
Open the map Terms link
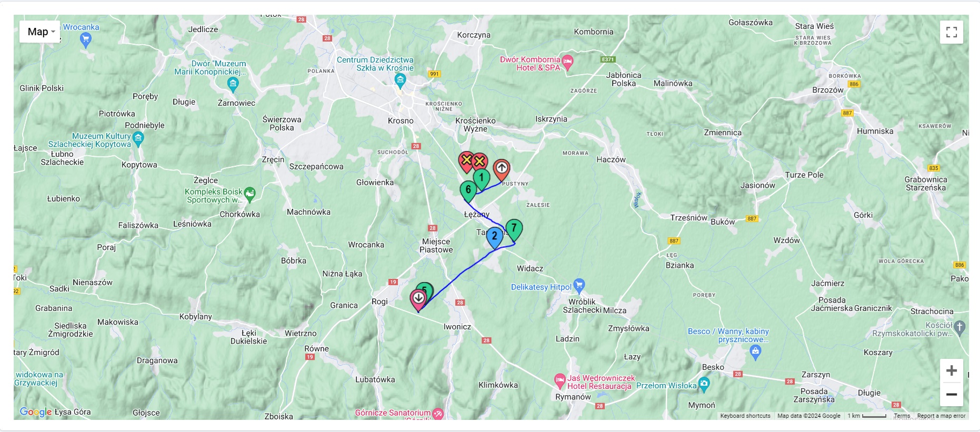(902, 416)
